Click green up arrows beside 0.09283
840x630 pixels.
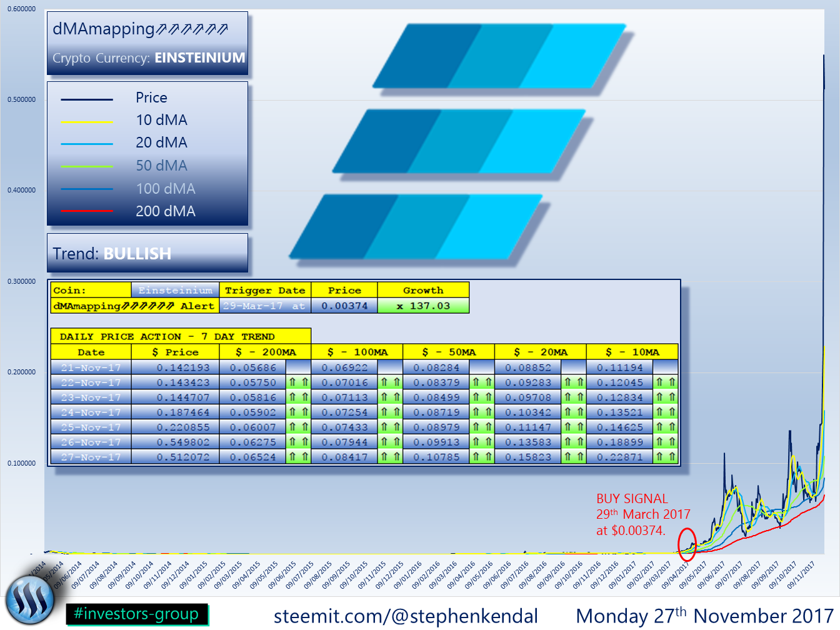(574, 382)
